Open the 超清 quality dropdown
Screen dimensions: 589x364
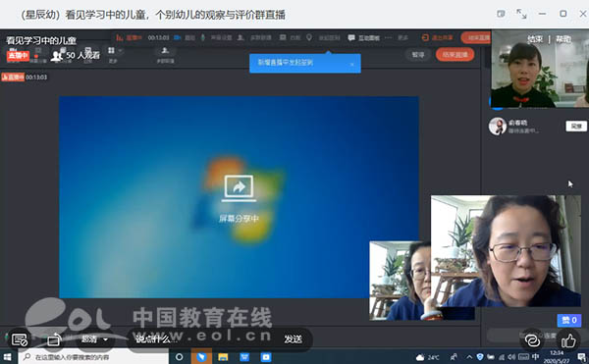(x=94, y=339)
